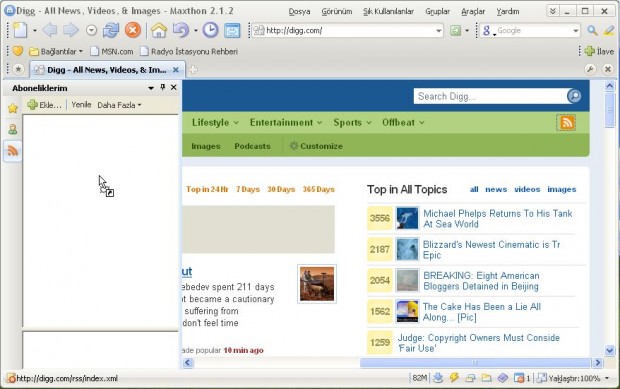Click the purple eraser icon in status bar
620x389 pixels.
pos(503,378)
